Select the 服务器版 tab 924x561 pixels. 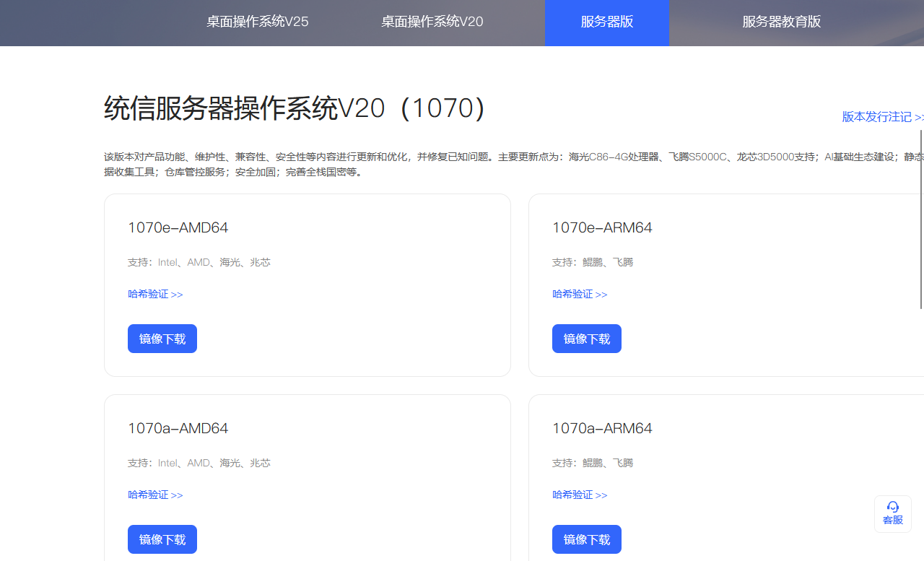[x=607, y=22]
